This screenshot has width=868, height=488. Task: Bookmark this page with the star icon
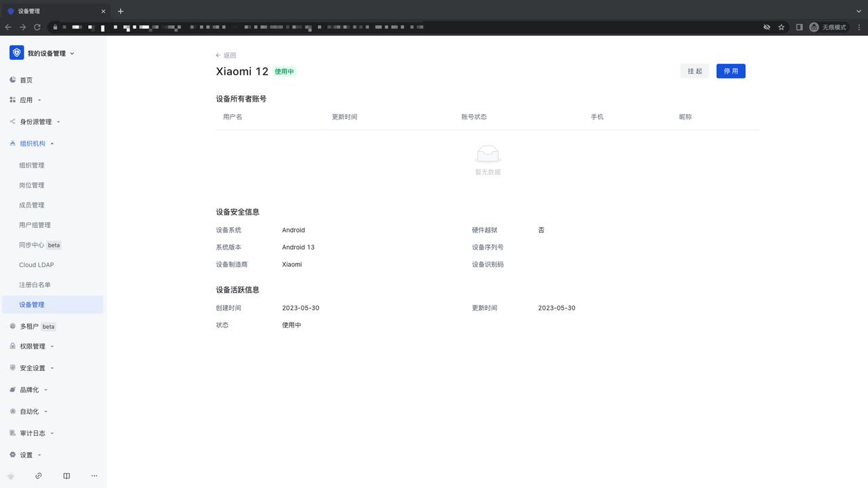[x=781, y=27]
